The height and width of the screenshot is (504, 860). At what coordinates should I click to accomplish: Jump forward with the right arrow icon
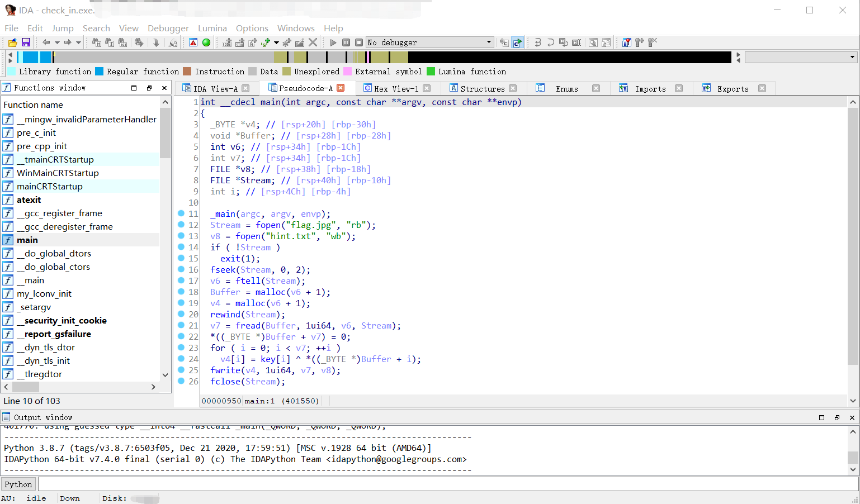tap(68, 42)
